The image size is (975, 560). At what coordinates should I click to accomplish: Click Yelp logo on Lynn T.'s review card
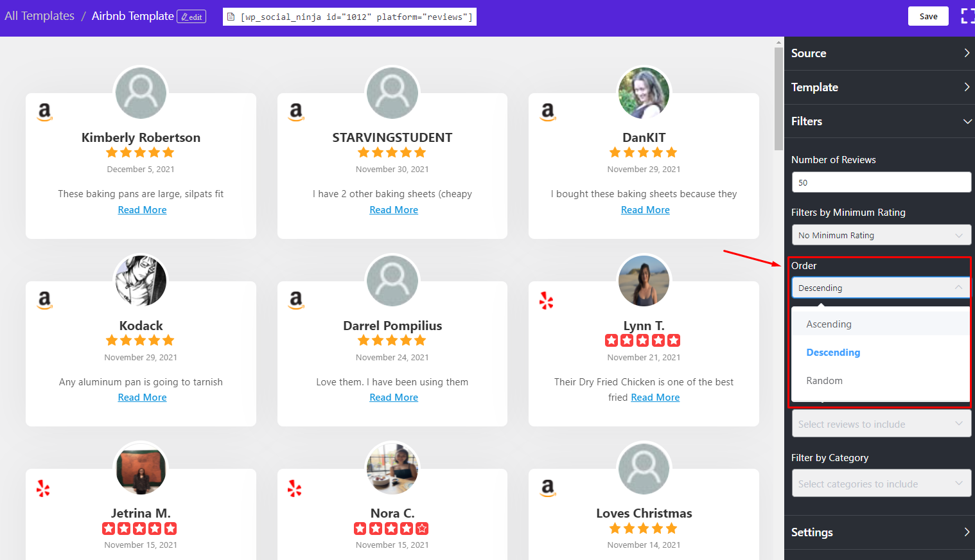[x=547, y=301]
